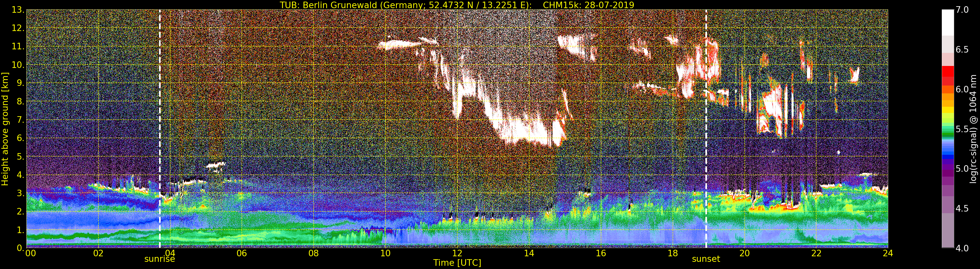
Task: Click the time axis tick '08'
Action: (x=313, y=253)
